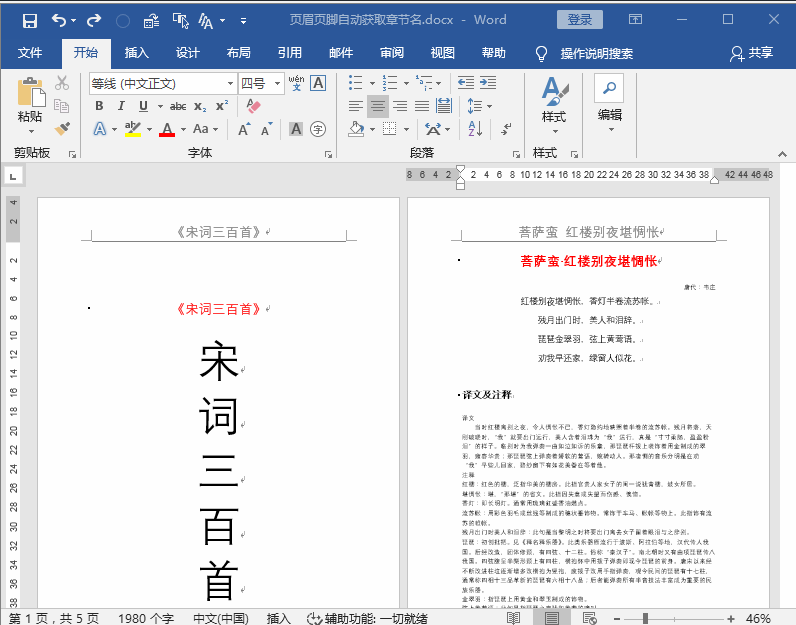Redo the last action

[94, 21]
